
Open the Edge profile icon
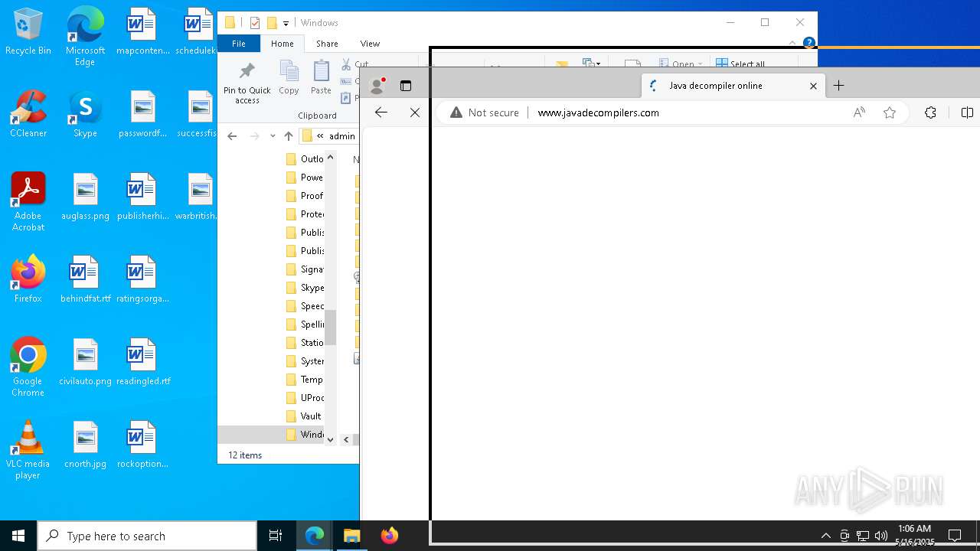376,86
